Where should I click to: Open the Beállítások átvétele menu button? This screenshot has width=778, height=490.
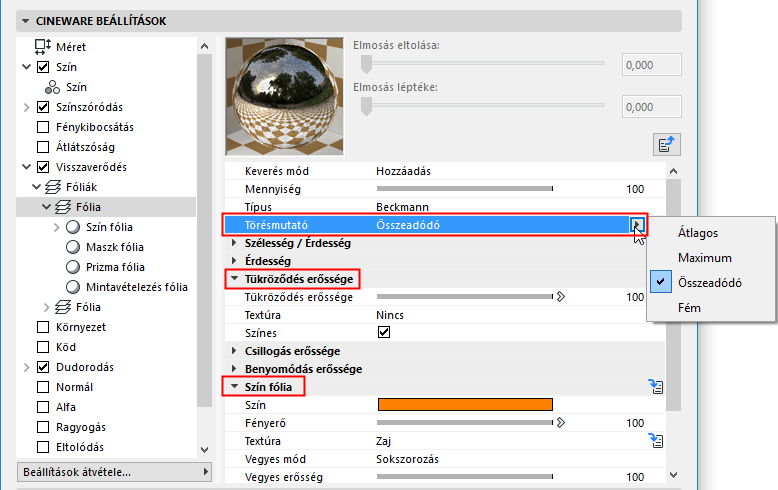[115, 472]
